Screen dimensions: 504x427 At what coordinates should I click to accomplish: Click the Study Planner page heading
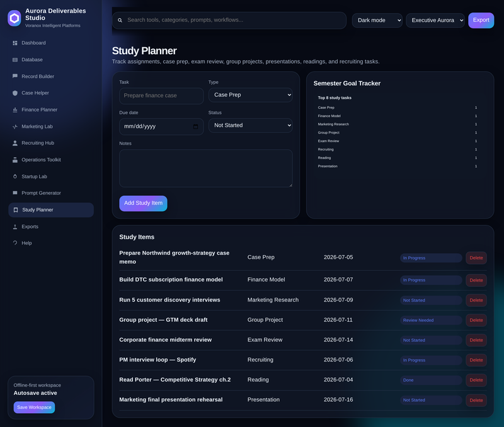[x=144, y=51]
